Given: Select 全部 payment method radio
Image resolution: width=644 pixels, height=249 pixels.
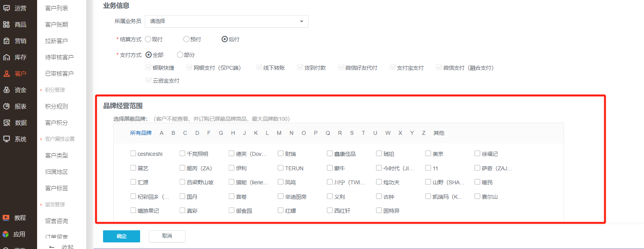Looking at the screenshot, I should click(x=148, y=55).
